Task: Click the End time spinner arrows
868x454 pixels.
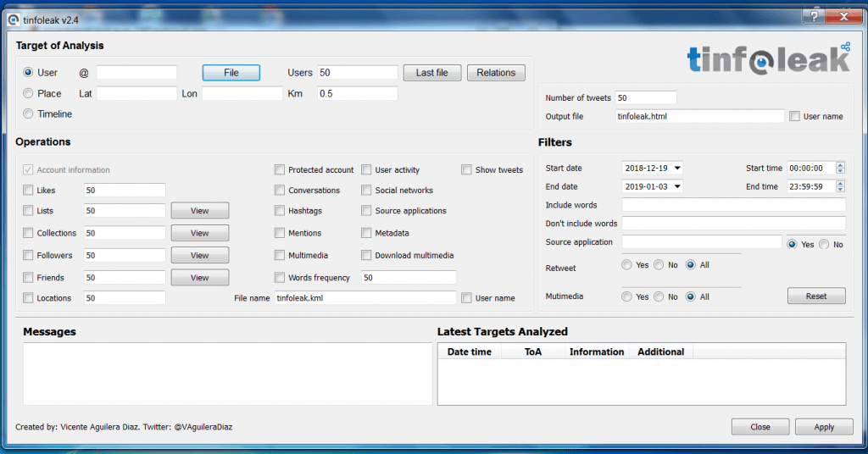Action: tap(840, 187)
